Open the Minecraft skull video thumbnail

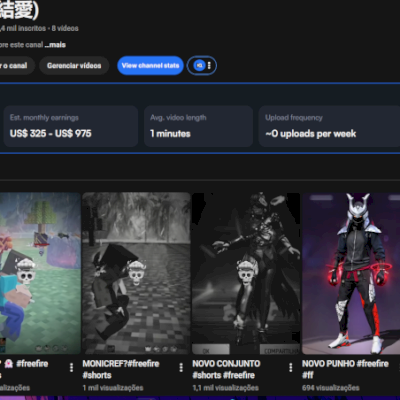tap(40, 273)
